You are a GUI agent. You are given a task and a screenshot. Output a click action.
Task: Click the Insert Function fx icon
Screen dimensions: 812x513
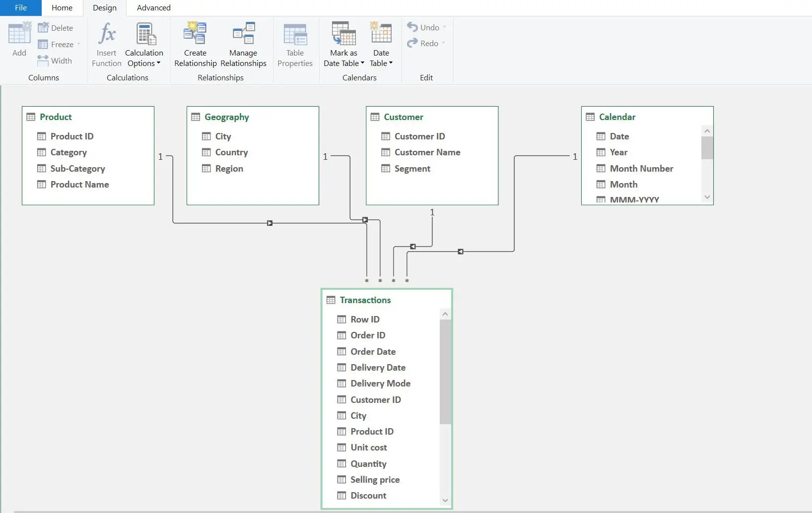tap(107, 34)
